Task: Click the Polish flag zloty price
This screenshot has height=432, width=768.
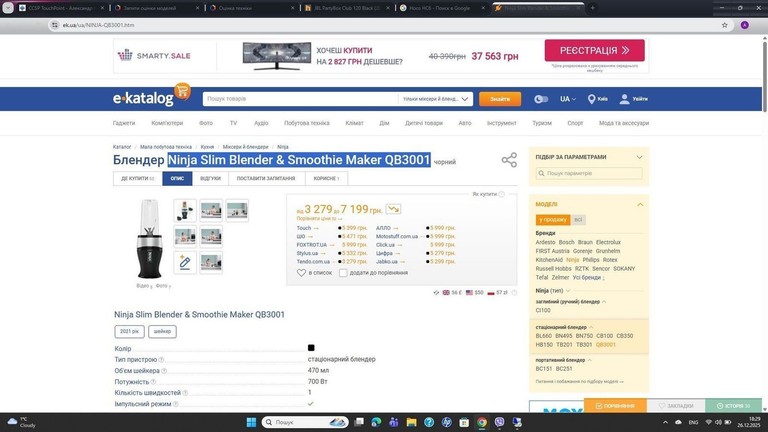Action: coord(497,292)
